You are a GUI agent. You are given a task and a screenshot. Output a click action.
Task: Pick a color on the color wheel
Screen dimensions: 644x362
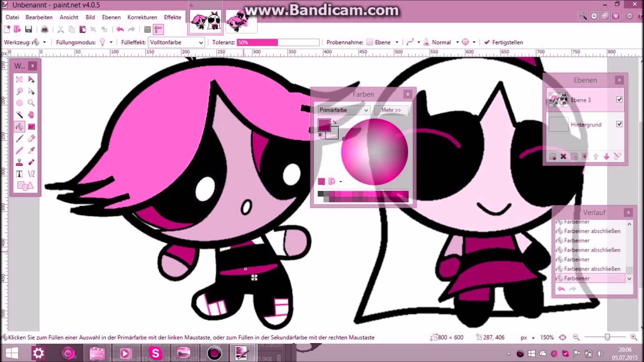[374, 151]
